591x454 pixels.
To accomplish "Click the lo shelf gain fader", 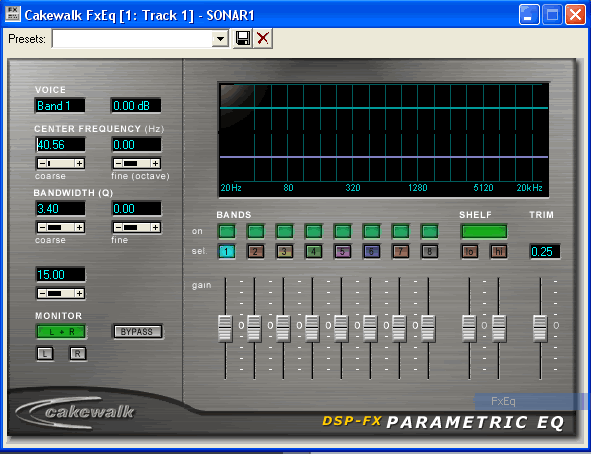I will [x=469, y=329].
